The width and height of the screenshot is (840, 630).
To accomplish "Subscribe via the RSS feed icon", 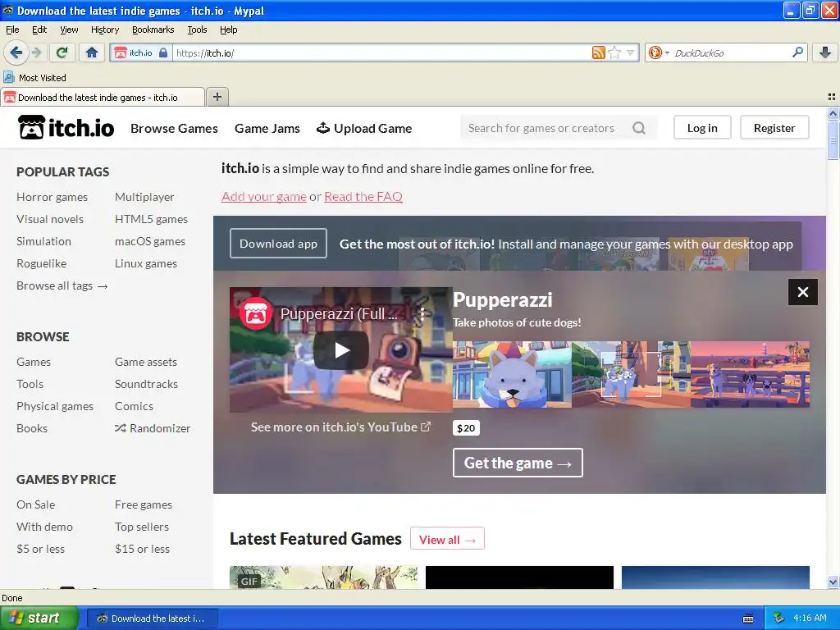I will coord(598,52).
